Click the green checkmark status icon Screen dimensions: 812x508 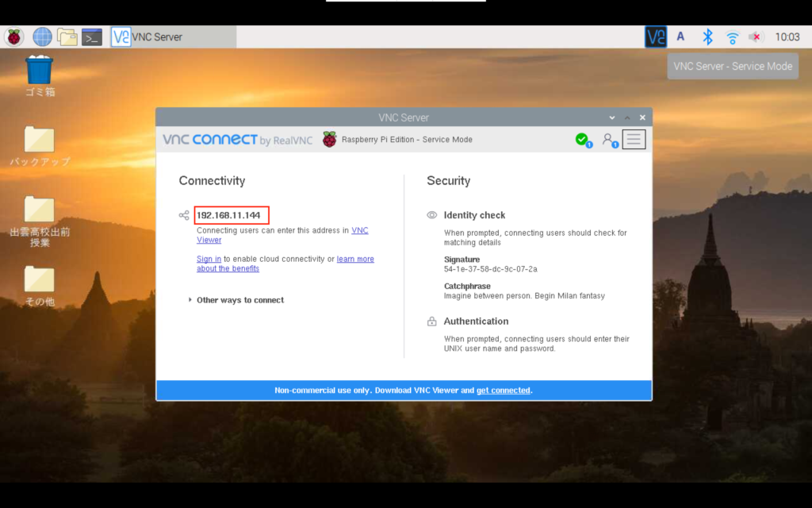click(582, 140)
